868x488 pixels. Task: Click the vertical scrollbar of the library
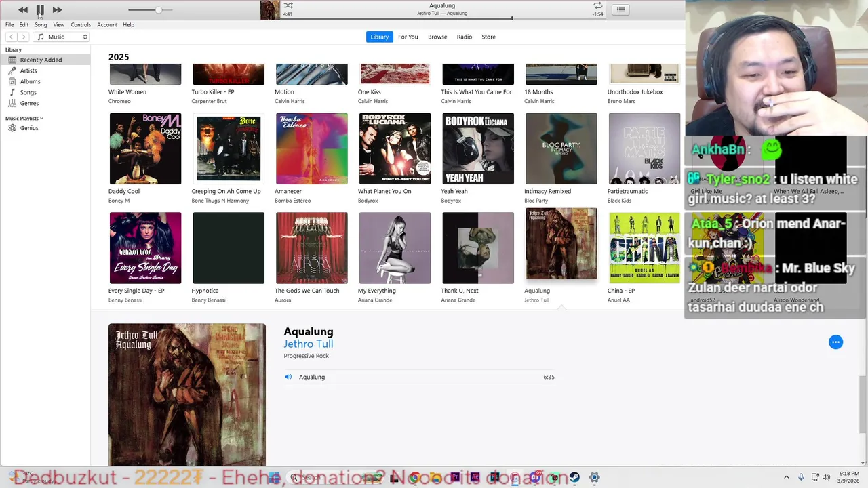[863, 404]
